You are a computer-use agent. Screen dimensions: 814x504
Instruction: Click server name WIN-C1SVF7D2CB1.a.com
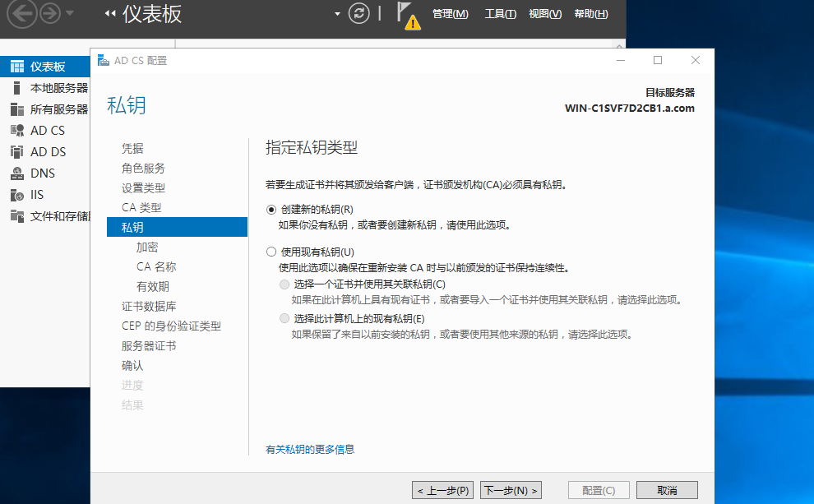click(630, 109)
